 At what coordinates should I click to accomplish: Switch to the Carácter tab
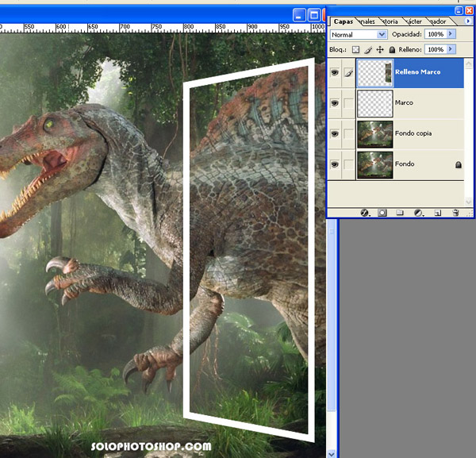(x=414, y=21)
